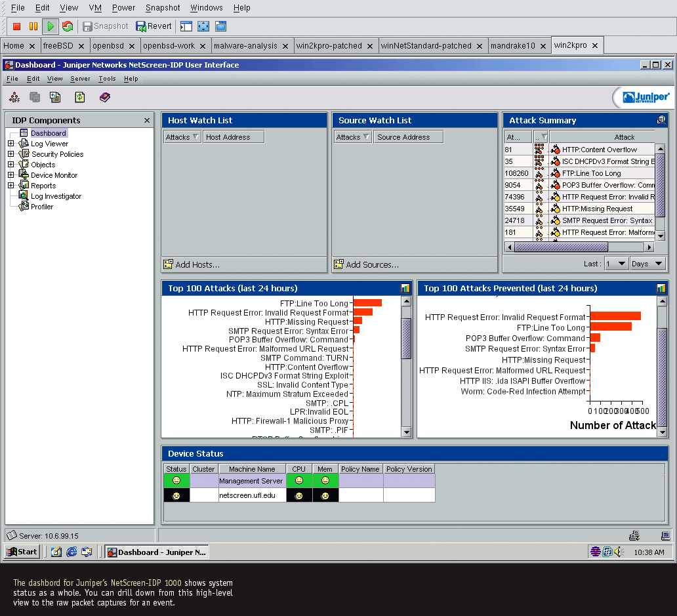Open the Server menu in NetScreen-IDP
This screenshot has width=677, height=616.
80,79
